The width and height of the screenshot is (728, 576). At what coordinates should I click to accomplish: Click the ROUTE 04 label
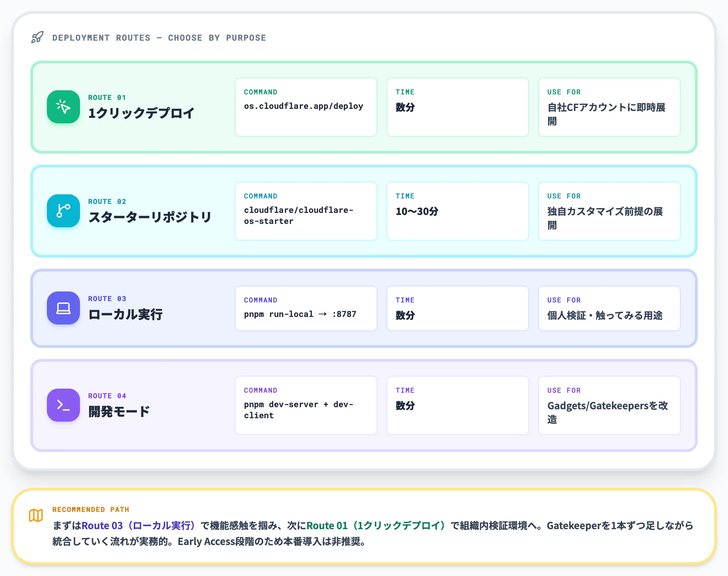107,396
